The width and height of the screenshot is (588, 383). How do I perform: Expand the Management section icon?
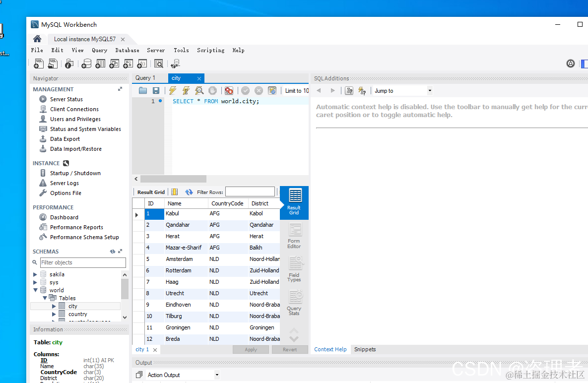[x=121, y=89]
